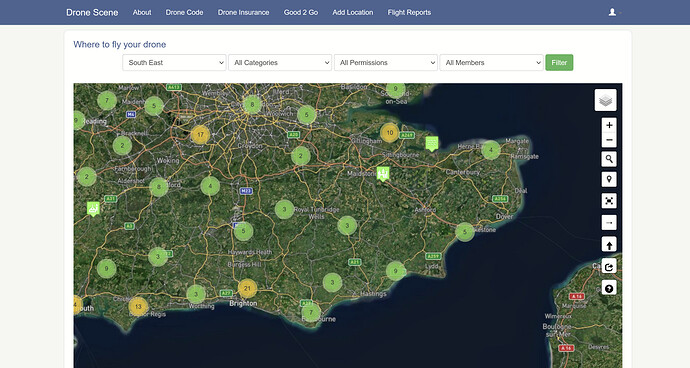Image resolution: width=690 pixels, height=368 pixels.
Task: Zoom out with the minus button
Action: [609, 140]
